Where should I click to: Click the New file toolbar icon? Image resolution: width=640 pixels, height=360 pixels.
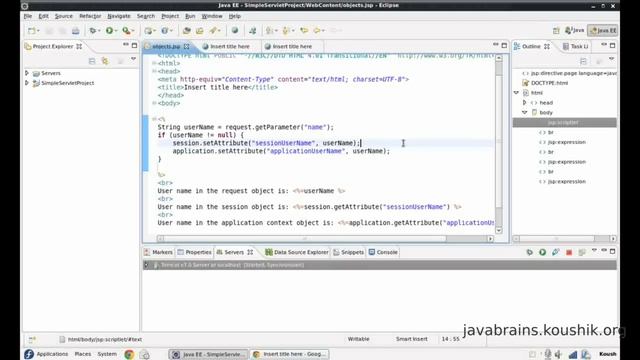31,31
